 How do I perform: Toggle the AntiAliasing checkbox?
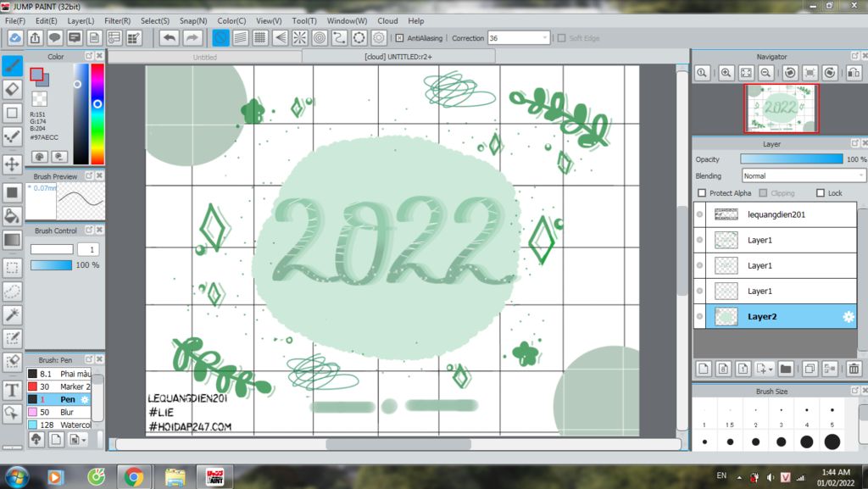[400, 38]
